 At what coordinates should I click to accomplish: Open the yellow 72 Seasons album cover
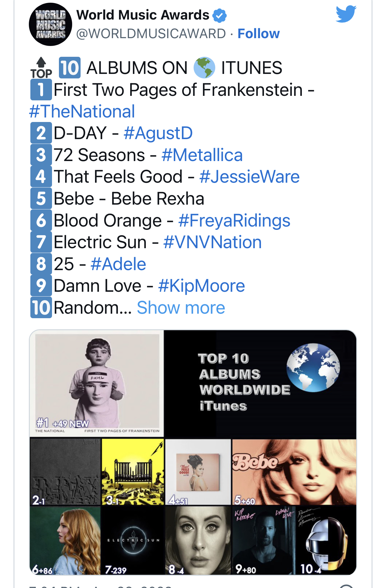[133, 472]
